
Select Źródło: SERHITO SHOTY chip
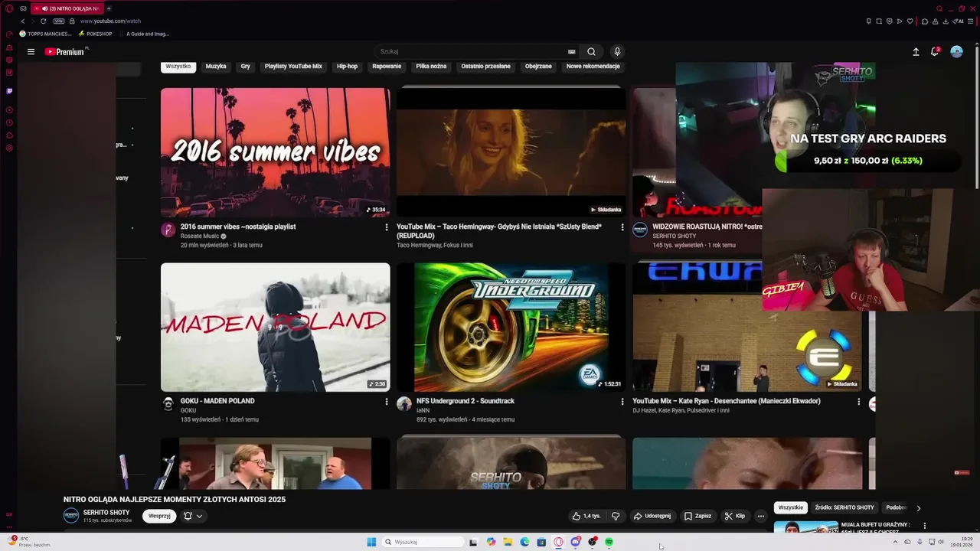[844, 507]
